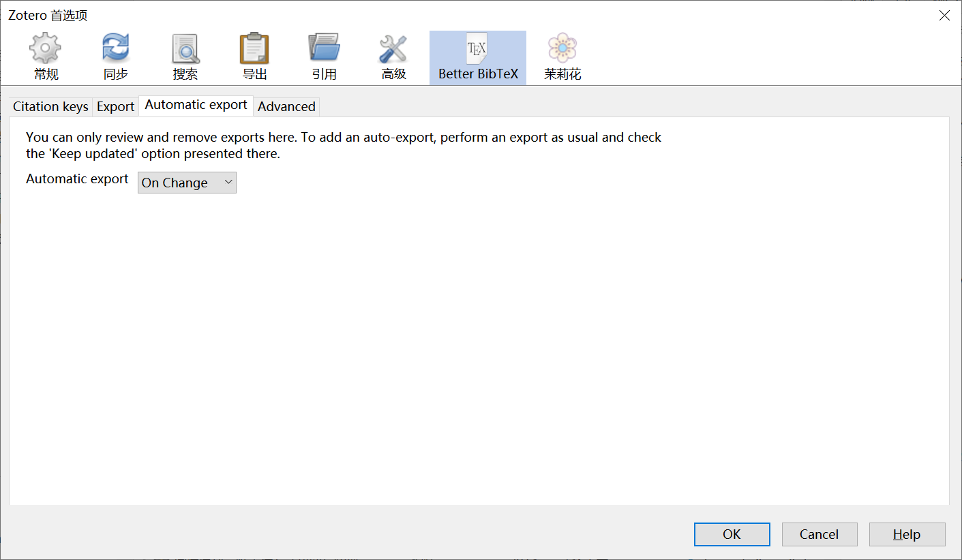Open the 导出 export preferences pane

tap(255, 57)
